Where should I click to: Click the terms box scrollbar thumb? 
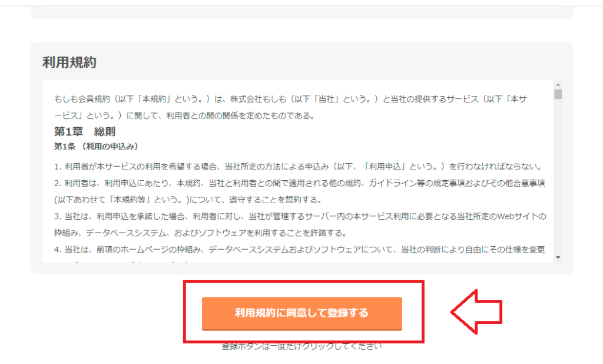pos(558,94)
